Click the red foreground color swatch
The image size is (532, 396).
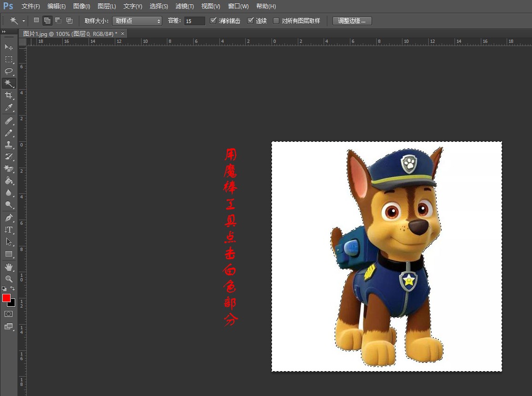click(6, 298)
